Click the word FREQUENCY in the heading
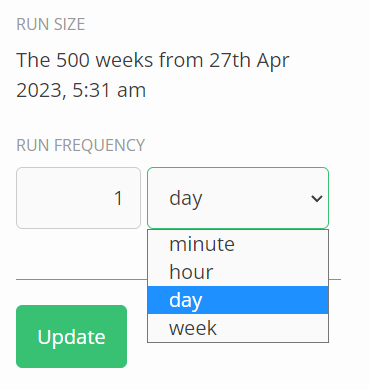 (x=99, y=145)
